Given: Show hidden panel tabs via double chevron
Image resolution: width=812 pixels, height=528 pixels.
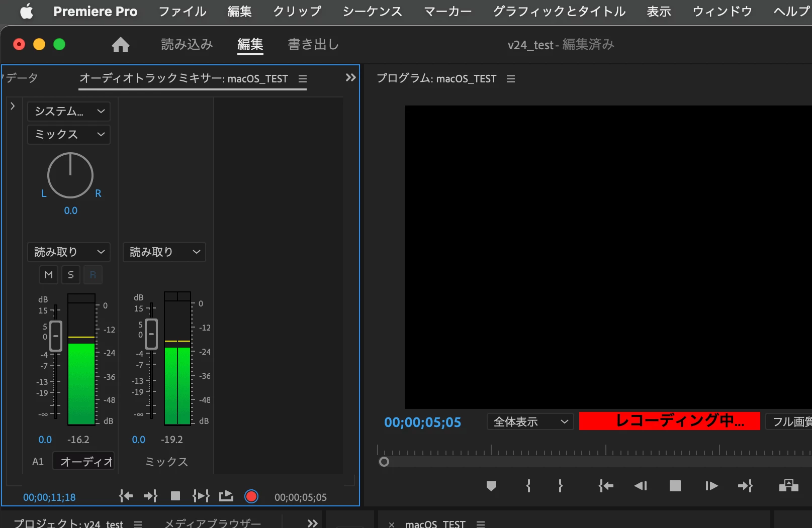Looking at the screenshot, I should pos(350,77).
